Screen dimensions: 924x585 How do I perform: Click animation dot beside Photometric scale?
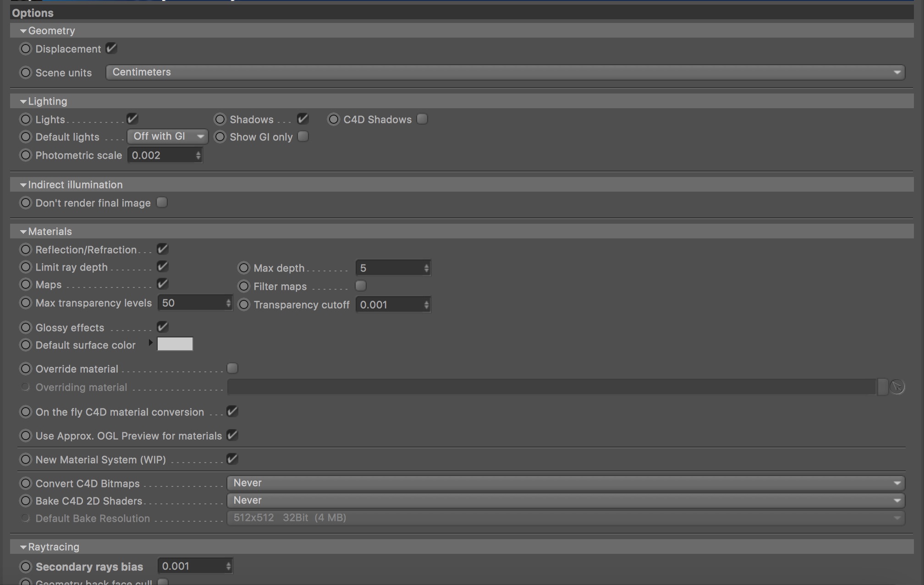click(26, 155)
